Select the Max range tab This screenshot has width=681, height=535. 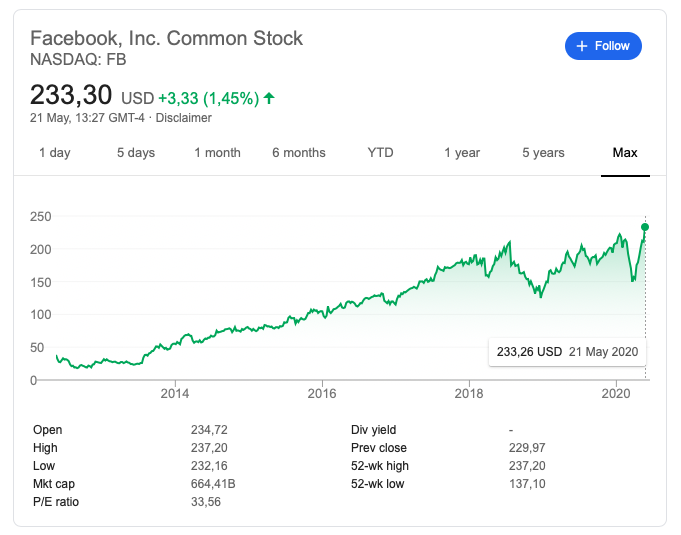[625, 153]
